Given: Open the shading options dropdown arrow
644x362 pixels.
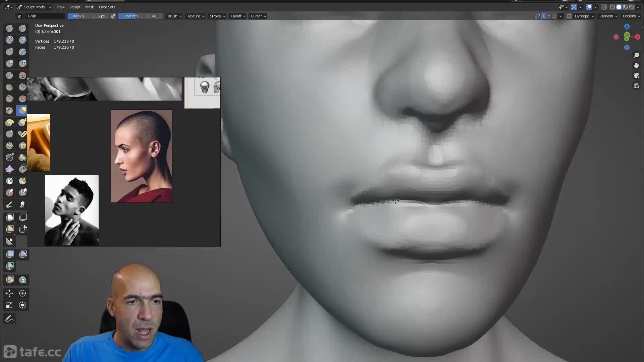Looking at the screenshot, I should [x=638, y=7].
